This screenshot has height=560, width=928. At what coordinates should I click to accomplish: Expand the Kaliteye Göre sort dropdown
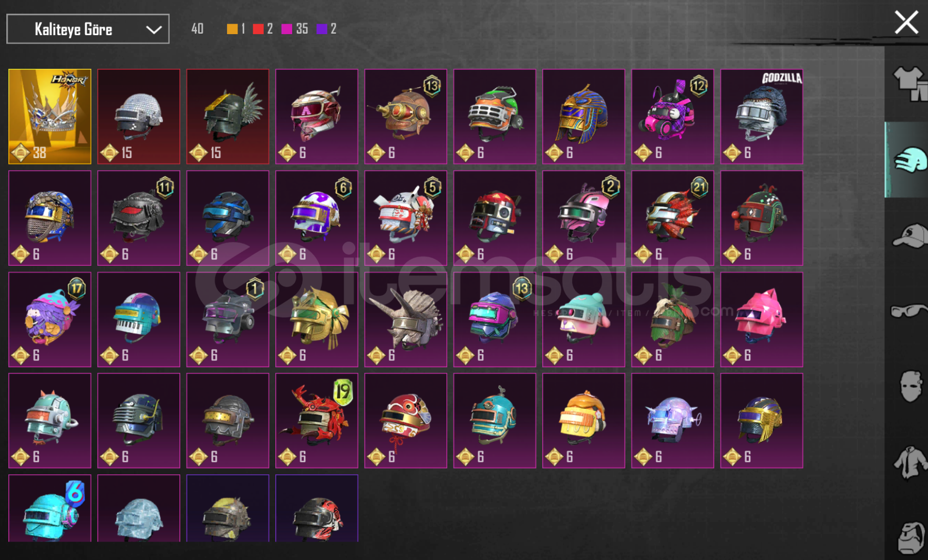click(88, 29)
